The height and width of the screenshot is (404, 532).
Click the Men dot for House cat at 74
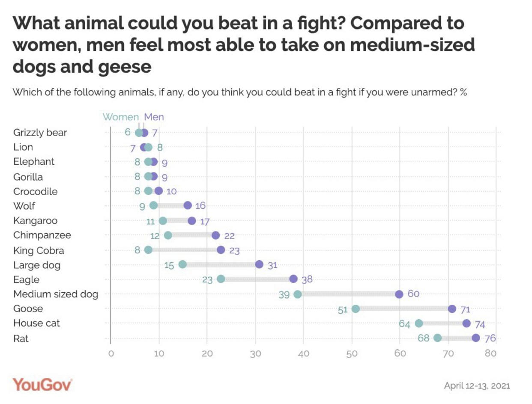point(466,324)
